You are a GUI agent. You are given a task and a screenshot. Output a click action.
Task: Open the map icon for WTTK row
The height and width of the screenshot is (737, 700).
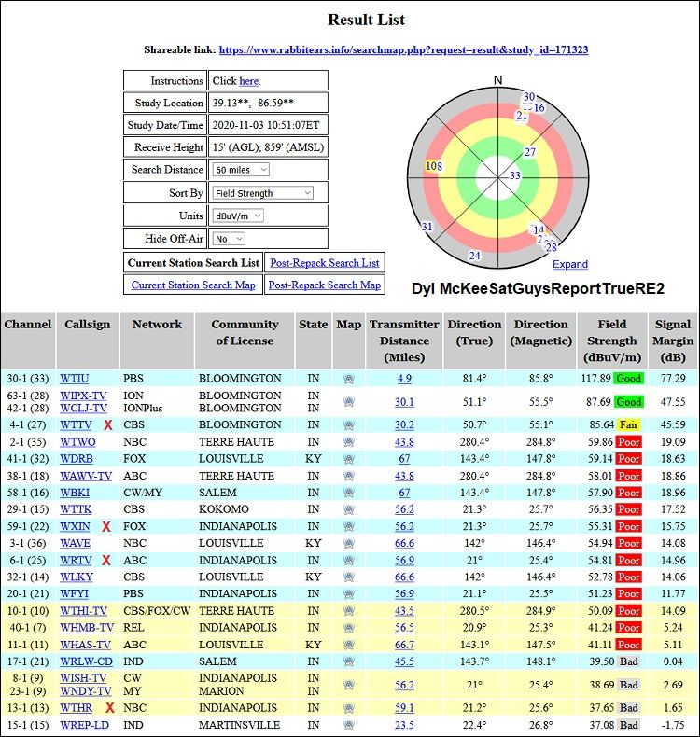click(x=348, y=509)
